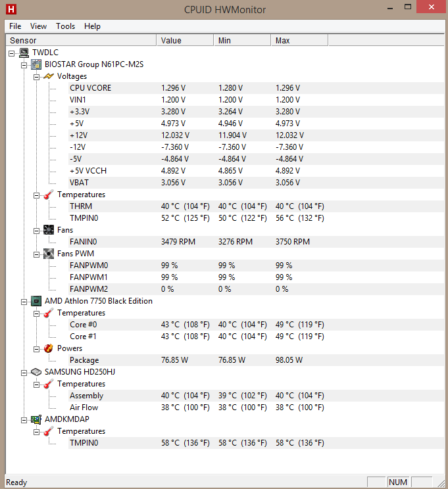This screenshot has height=489, width=448.
Task: Open the Tools menu
Action: 66,26
